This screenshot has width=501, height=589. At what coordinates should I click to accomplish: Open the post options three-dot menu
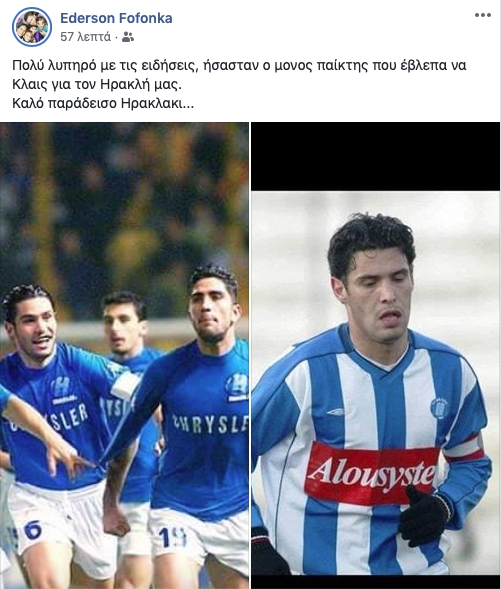pos(483,15)
